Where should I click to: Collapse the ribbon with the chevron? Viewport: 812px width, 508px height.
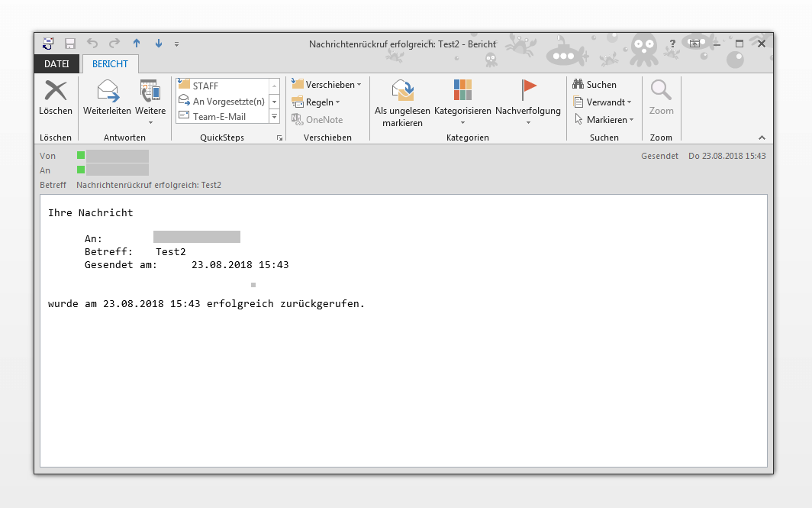(761, 138)
